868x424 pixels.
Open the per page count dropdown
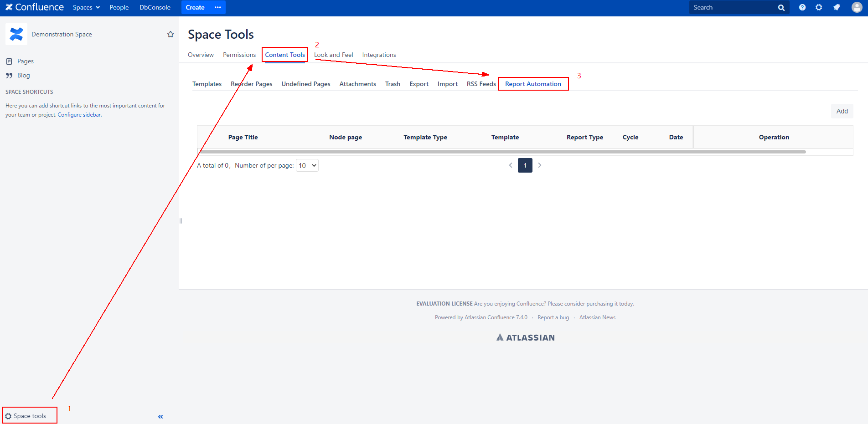pyautogui.click(x=307, y=165)
